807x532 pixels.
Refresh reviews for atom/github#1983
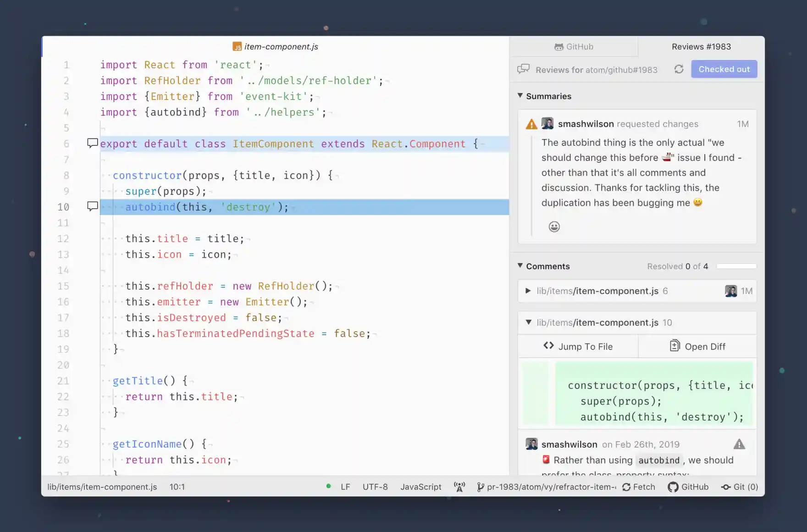tap(679, 69)
